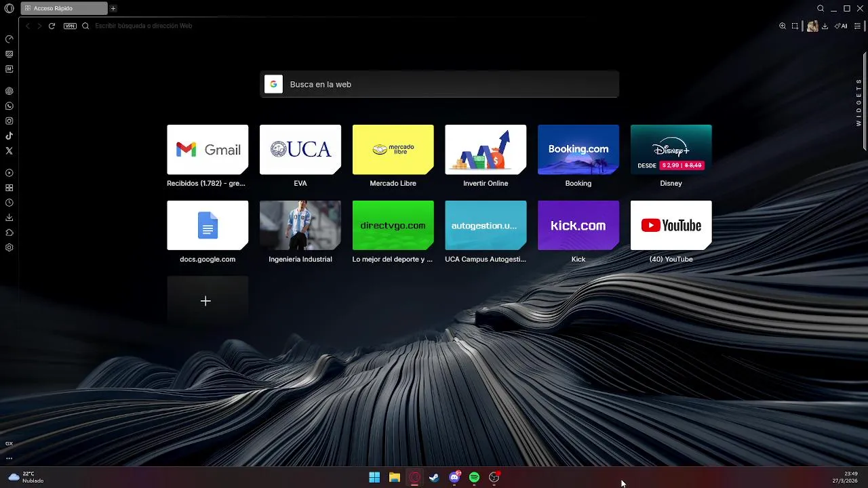
Task: Open the UCA Campus Autogestión tile
Action: 486,225
